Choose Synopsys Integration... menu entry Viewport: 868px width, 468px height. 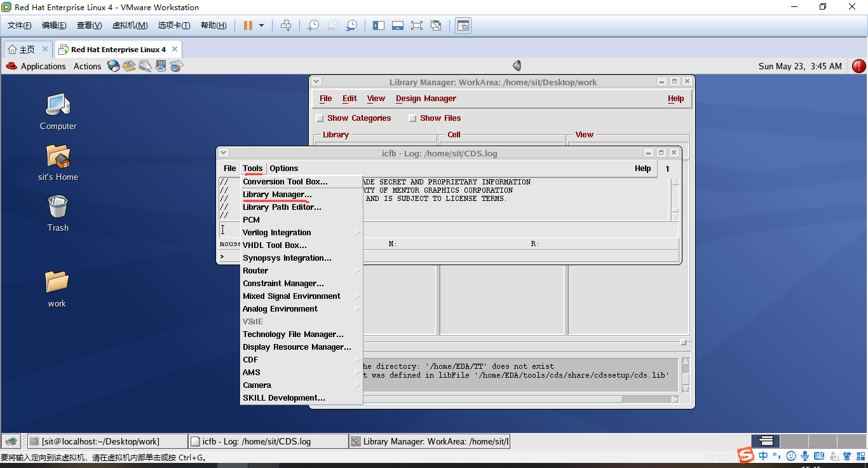click(x=301, y=258)
